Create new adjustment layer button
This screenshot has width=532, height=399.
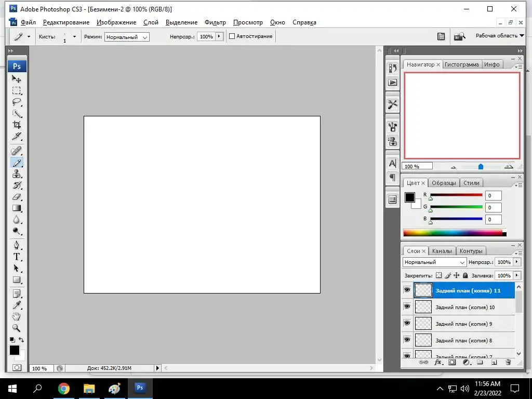click(x=467, y=362)
